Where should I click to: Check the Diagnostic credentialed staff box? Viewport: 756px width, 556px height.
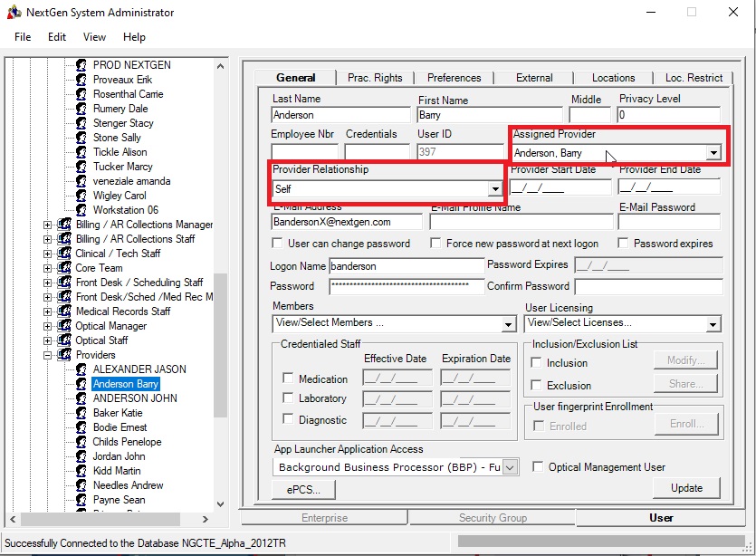click(x=288, y=419)
